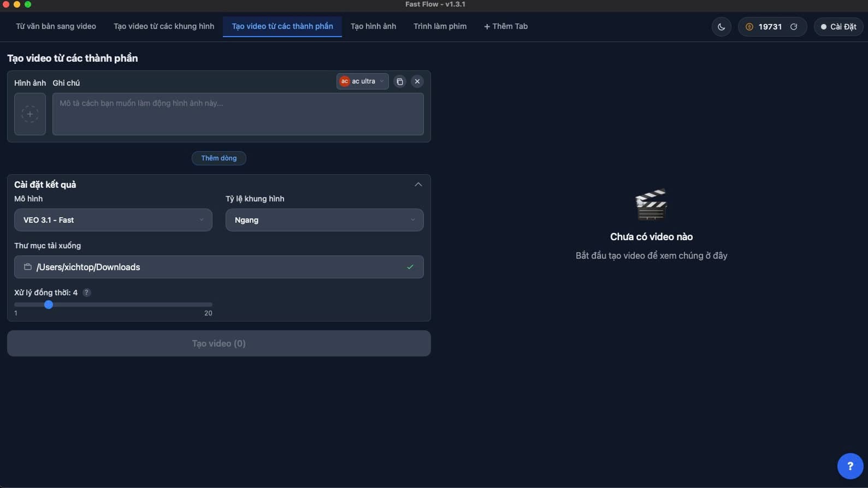The image size is (868, 488).
Task: Open the ac ultra account dropdown
Action: pyautogui.click(x=363, y=81)
